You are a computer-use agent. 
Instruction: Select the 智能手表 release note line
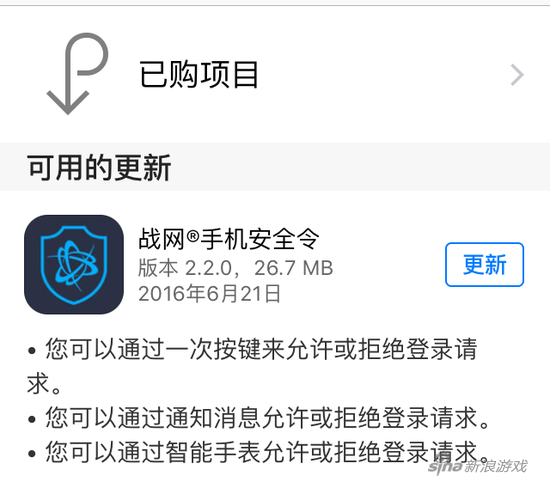coord(267,452)
